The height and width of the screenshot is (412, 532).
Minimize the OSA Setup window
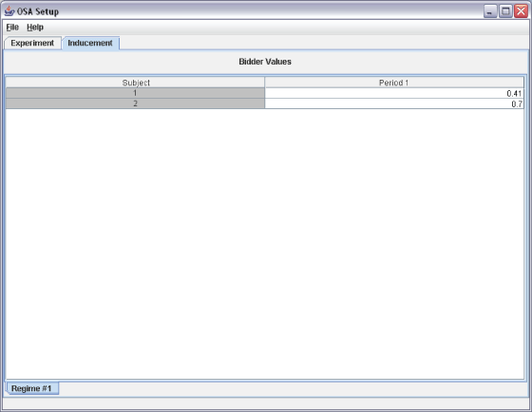[x=490, y=11]
